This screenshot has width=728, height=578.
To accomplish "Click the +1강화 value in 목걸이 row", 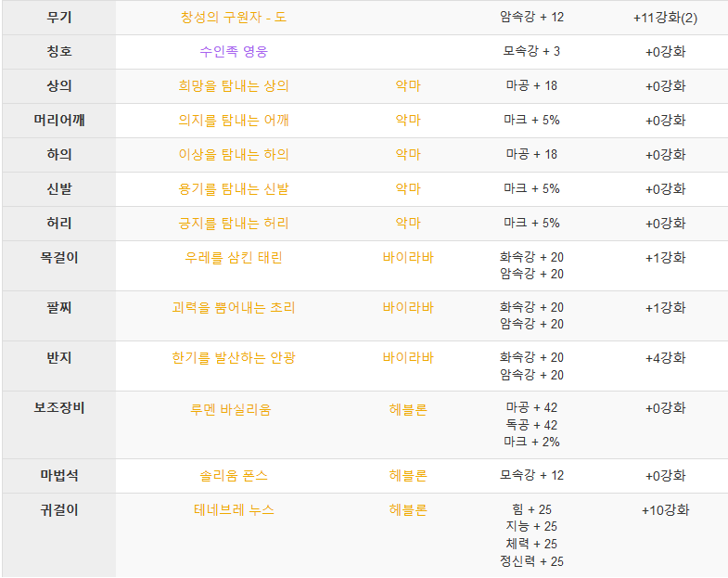I will click(x=665, y=258).
